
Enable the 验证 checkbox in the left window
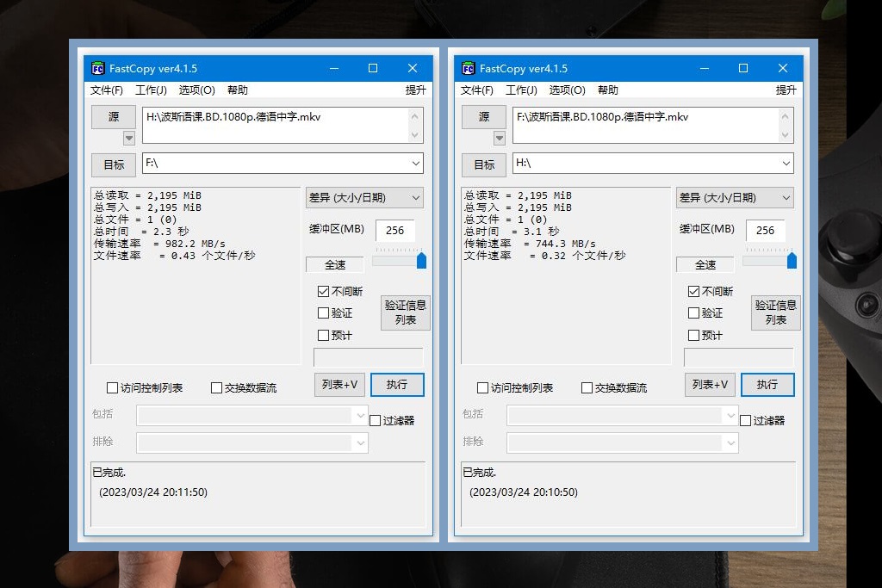pyautogui.click(x=323, y=313)
